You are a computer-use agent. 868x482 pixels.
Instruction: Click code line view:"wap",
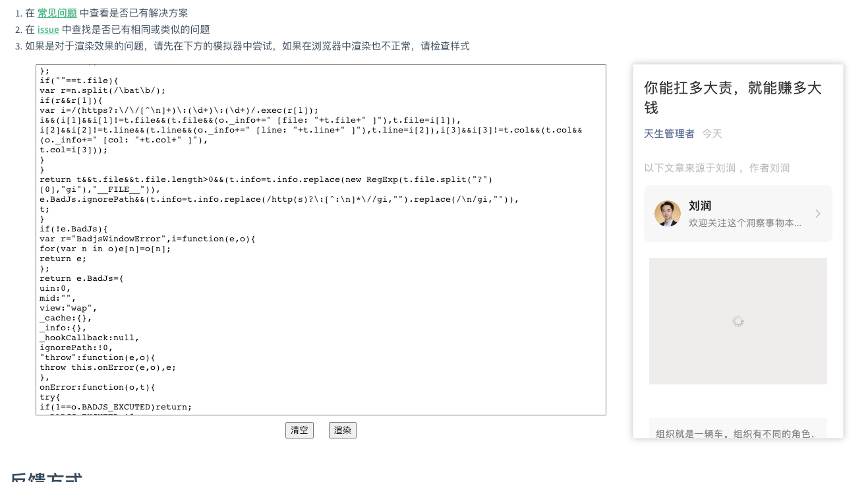click(69, 308)
